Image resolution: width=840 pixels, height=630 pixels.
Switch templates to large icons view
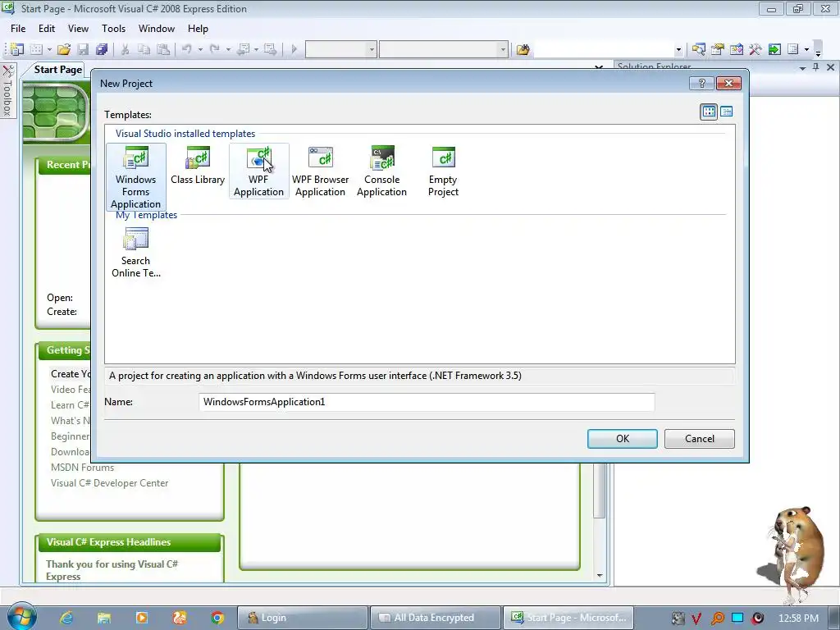[709, 112]
